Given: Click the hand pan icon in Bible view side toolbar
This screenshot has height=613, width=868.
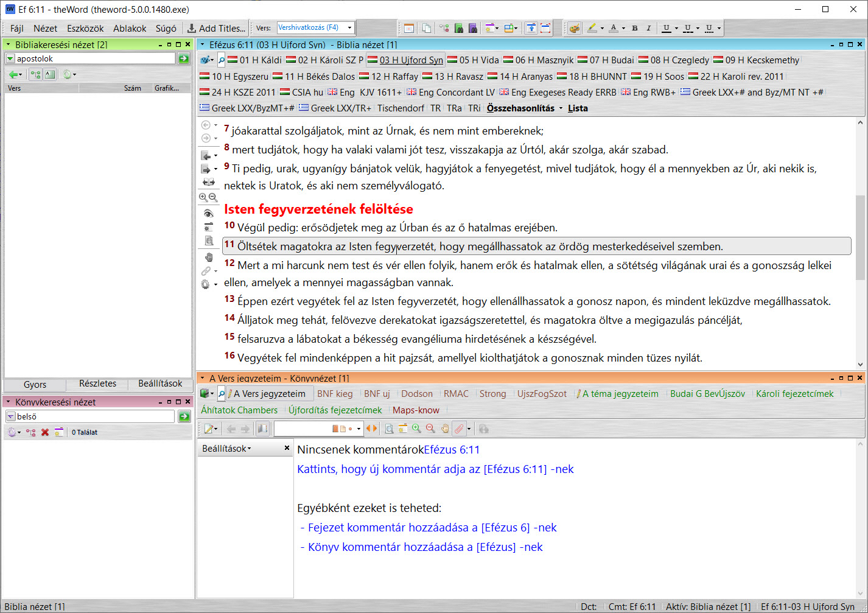Looking at the screenshot, I should (209, 257).
